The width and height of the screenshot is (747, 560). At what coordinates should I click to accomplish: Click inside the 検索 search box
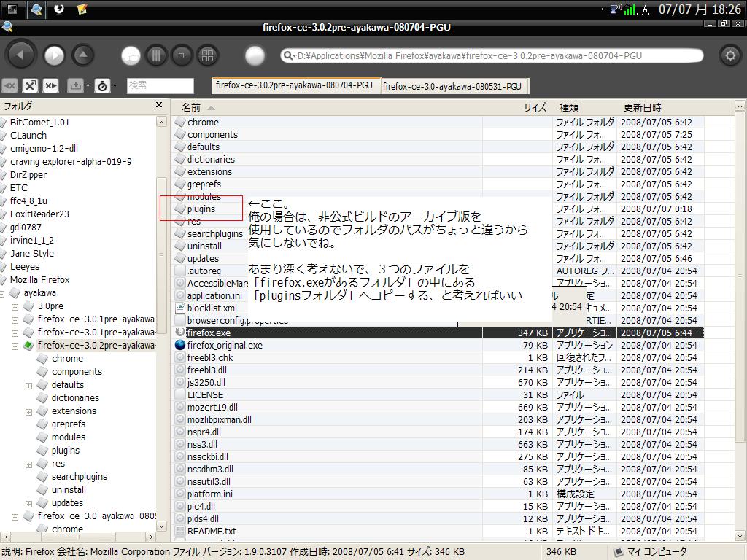[160, 86]
